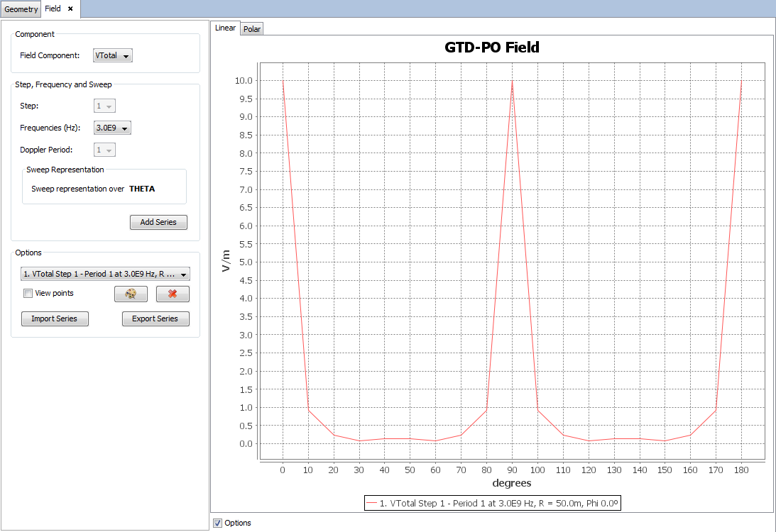Click the Doppler Period dropdown
Image resolution: width=776 pixels, height=532 pixels.
104,150
